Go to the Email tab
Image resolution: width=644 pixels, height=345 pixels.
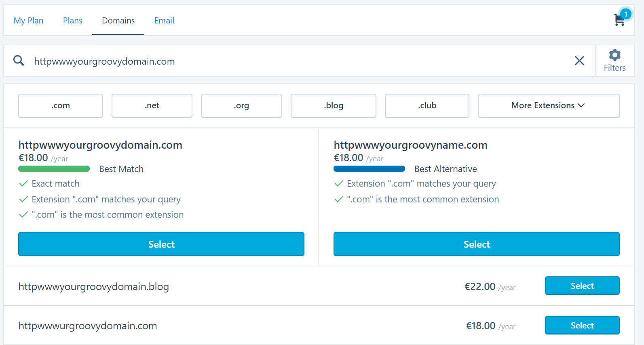[164, 21]
